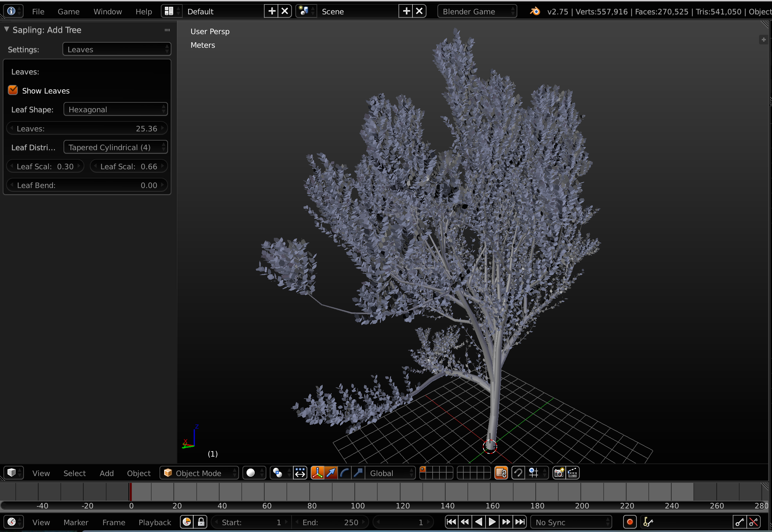Open the Blender Game engine dropdown

click(477, 11)
